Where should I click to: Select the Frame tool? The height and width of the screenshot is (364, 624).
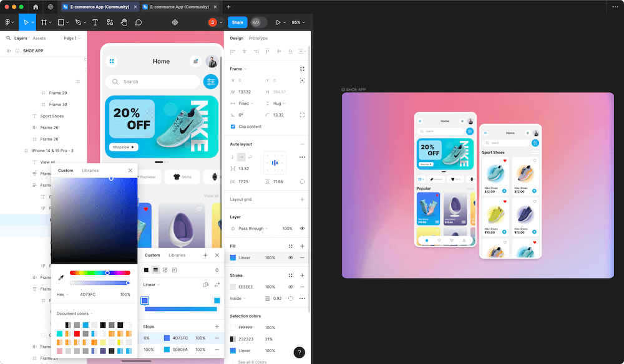(44, 22)
